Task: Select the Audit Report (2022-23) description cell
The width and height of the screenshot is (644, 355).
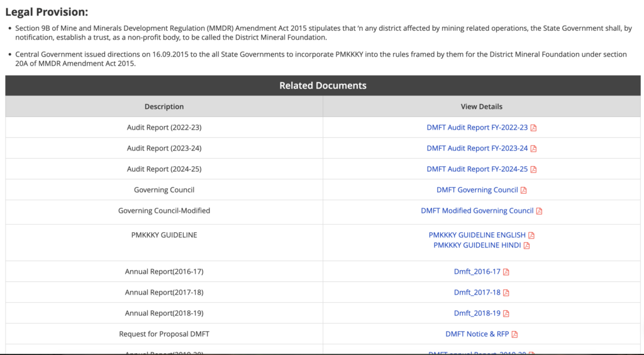Action: click(164, 127)
